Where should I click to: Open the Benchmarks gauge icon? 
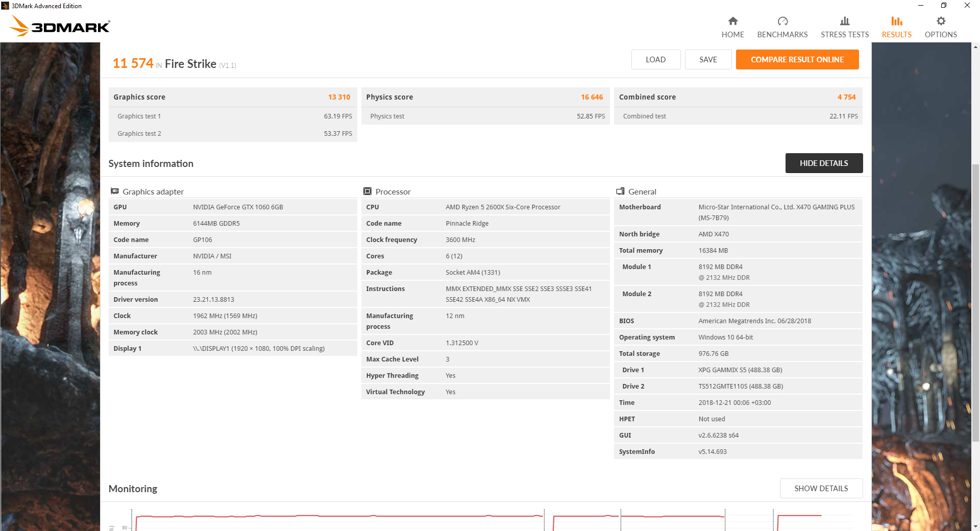(782, 21)
